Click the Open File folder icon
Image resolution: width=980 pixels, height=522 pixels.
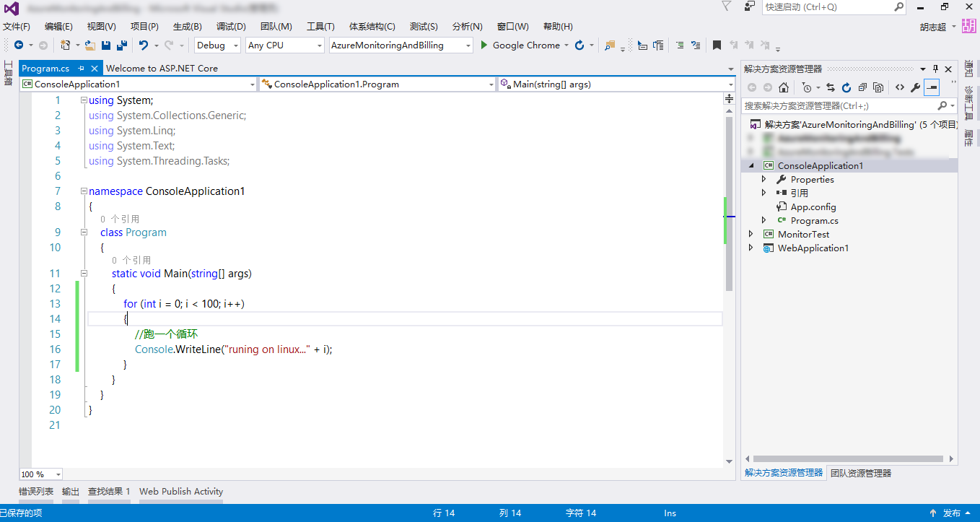click(90, 45)
